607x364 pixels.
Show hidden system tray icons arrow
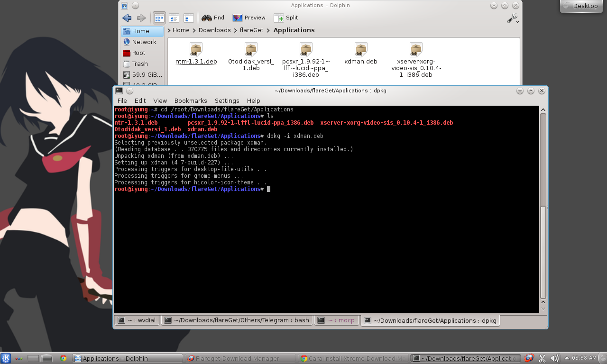click(x=567, y=358)
